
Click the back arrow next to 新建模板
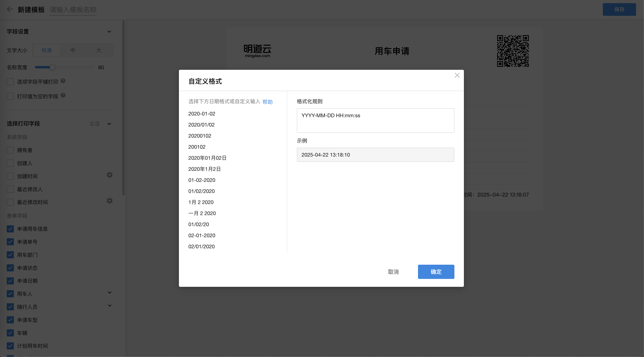[x=10, y=9]
